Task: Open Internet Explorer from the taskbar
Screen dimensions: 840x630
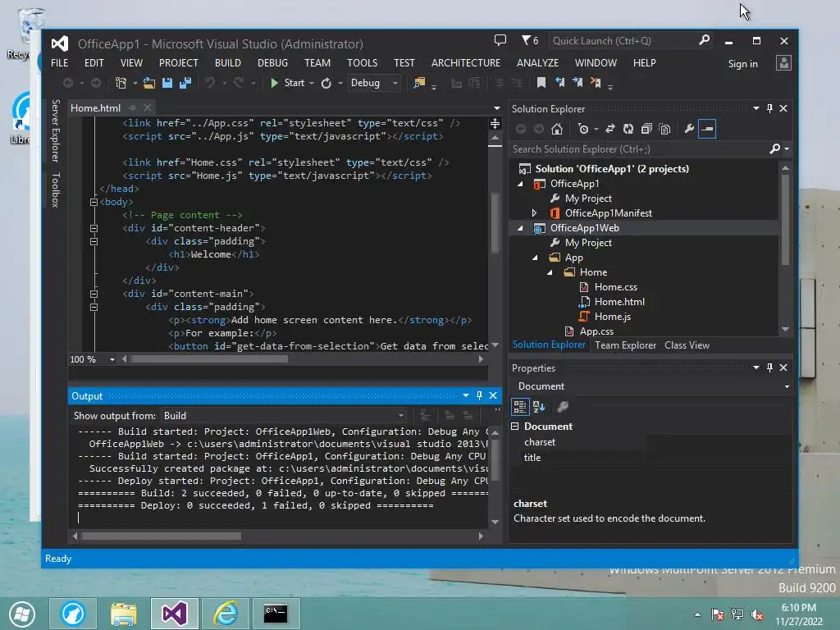Action: coord(226,614)
